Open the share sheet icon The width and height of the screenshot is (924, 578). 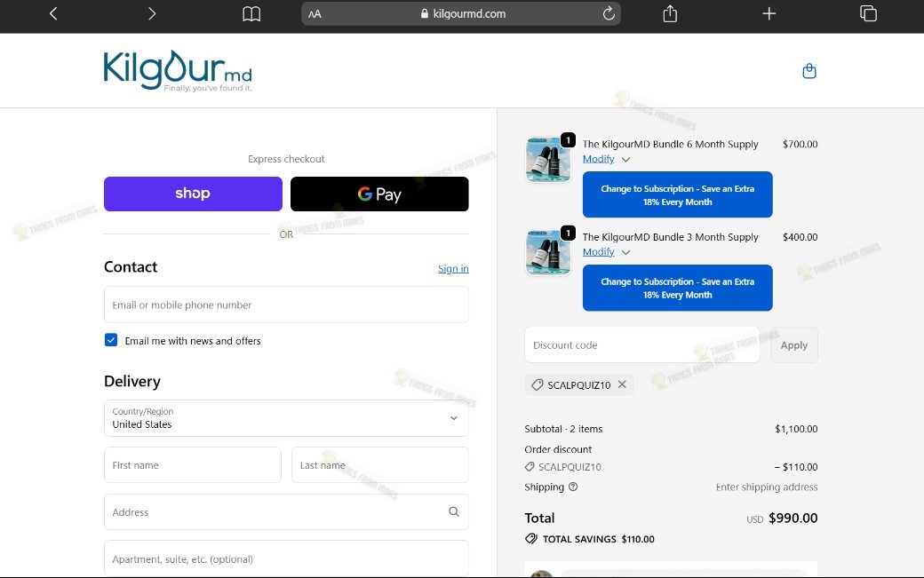670,13
